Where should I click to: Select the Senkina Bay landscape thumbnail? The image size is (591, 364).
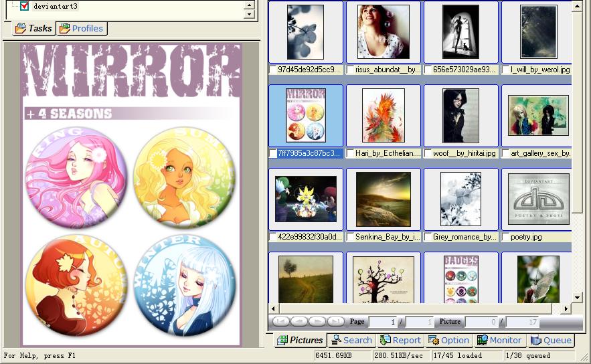pos(384,199)
